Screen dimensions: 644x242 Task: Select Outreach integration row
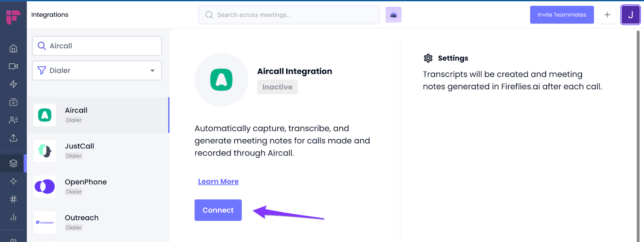click(98, 222)
